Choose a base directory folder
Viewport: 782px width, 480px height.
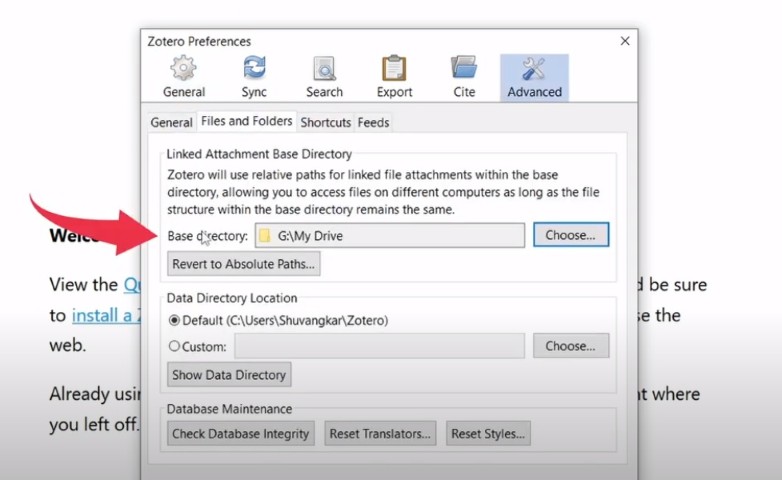570,235
